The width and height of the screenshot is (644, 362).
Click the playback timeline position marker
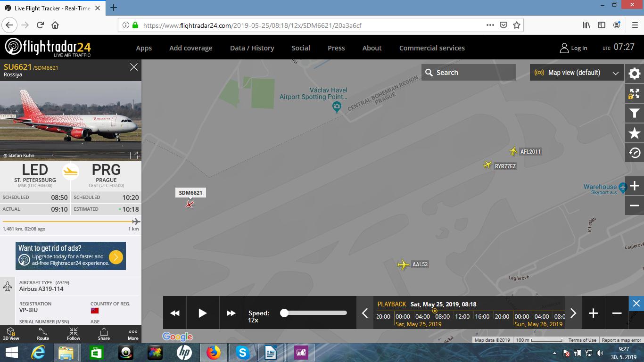435,311
